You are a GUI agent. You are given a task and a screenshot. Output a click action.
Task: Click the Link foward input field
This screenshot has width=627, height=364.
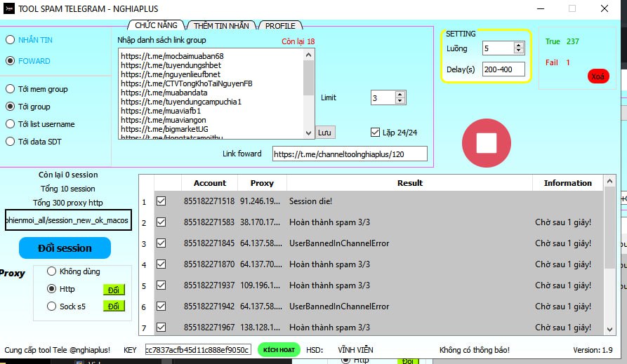click(350, 154)
